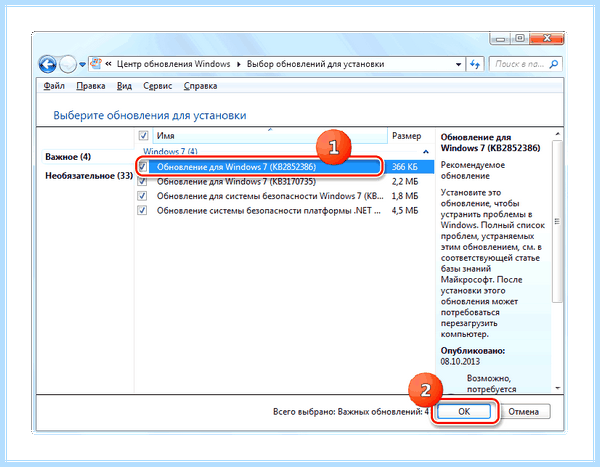Image resolution: width=600 pixels, height=467 pixels.
Task: Click the 'Всего выбрано: Важных обновлений: 4' text
Action: point(351,411)
